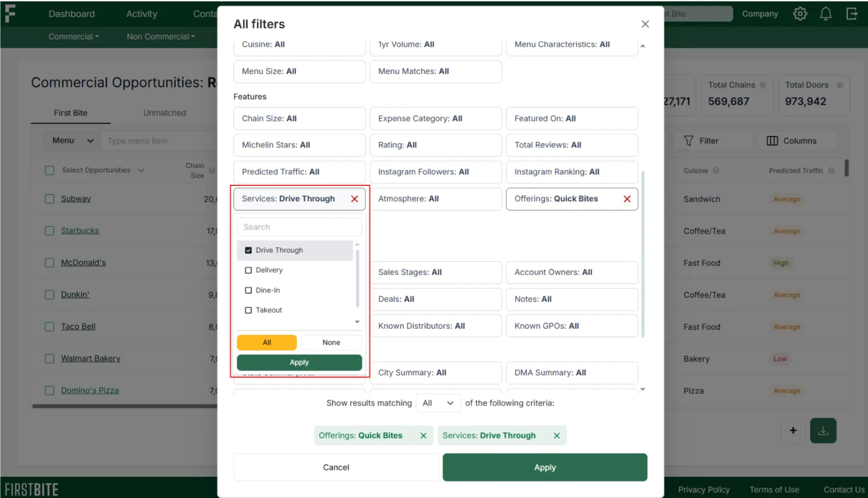Open the Non Commercial dropdown menu
Screen dimensions: 868x498
pos(161,37)
